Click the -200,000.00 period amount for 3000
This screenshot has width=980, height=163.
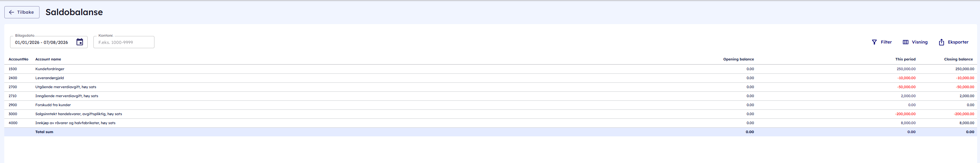(x=905, y=114)
